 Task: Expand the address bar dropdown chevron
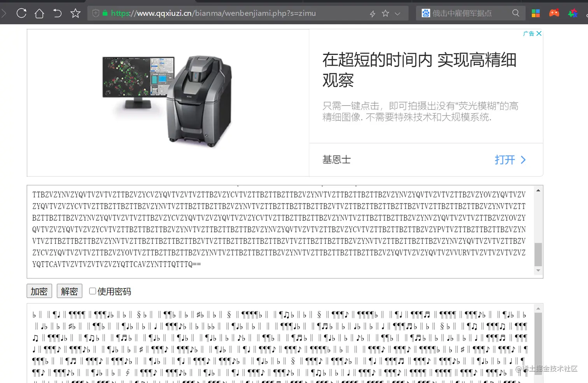pos(397,14)
